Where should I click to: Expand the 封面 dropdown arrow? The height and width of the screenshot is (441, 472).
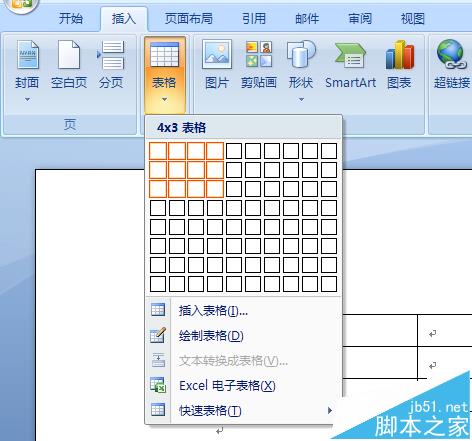coord(27,99)
